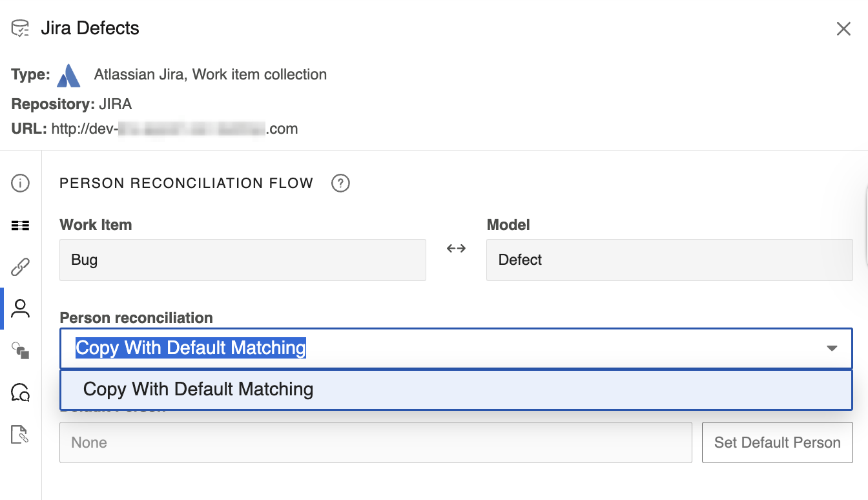Open help for Person Reconciliation Flow
Screen dimensions: 868x500
pyautogui.click(x=340, y=183)
